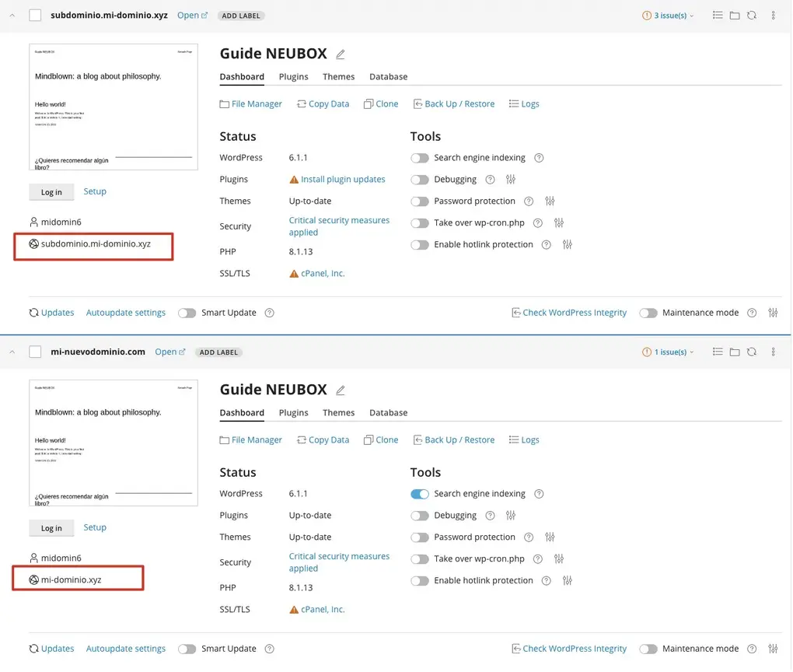Open kebab menu for mi-nuevodominio.com
This screenshot has height=672, width=793.
click(x=773, y=352)
